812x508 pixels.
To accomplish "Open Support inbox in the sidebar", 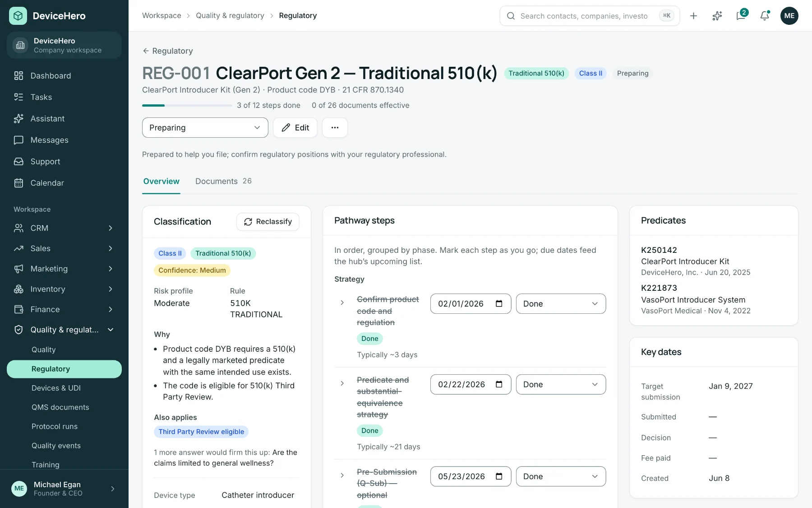I will (64, 161).
